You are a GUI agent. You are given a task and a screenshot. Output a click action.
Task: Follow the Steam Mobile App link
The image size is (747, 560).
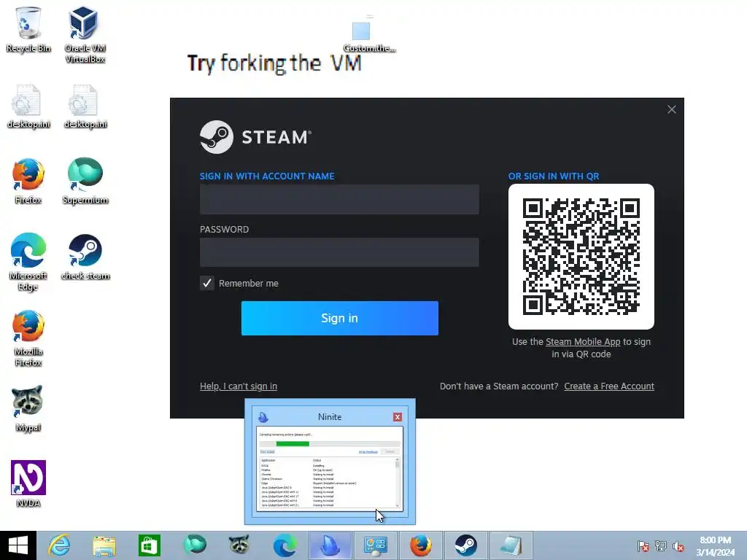[583, 342]
